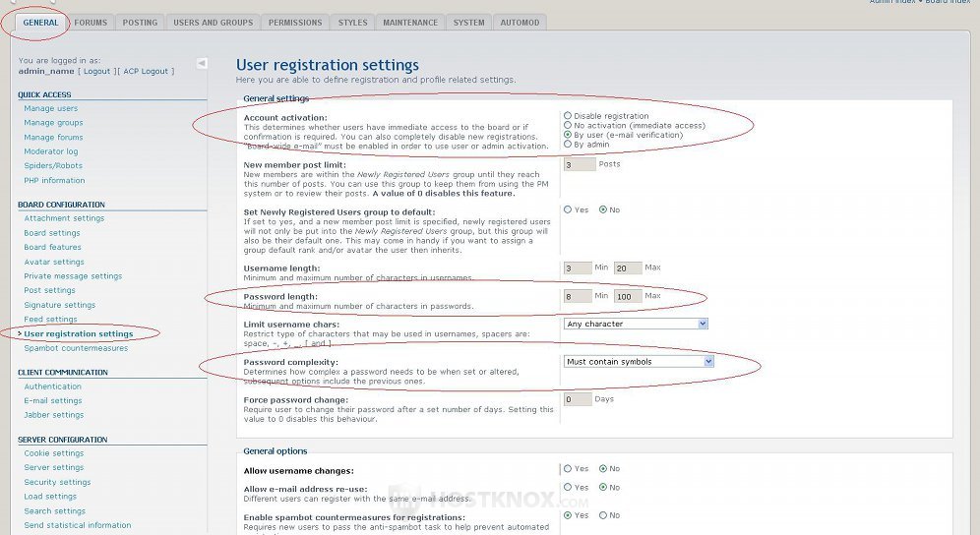The height and width of the screenshot is (535, 980).
Task: Open 'Spambot countermeasures' settings link
Action: [x=76, y=348]
